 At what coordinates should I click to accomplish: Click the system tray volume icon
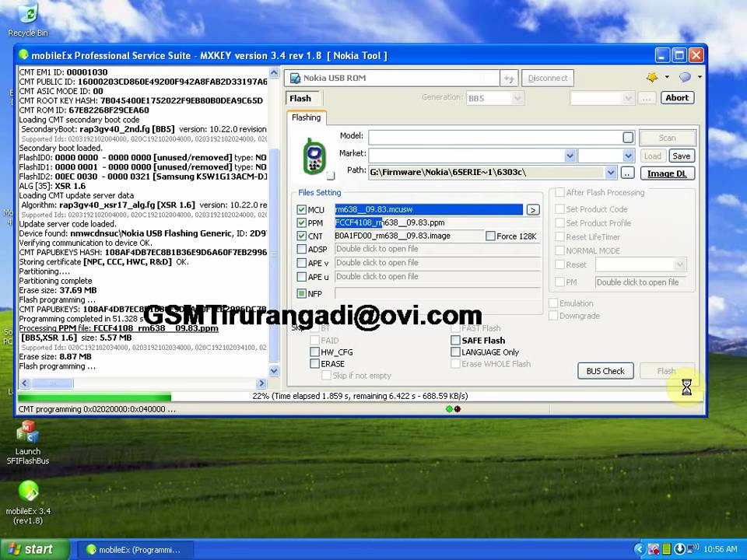coord(693,549)
